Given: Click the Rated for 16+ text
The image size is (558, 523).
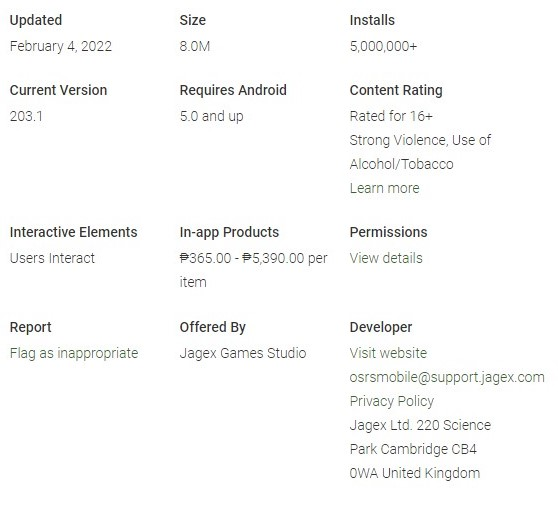Looking at the screenshot, I should [391, 116].
